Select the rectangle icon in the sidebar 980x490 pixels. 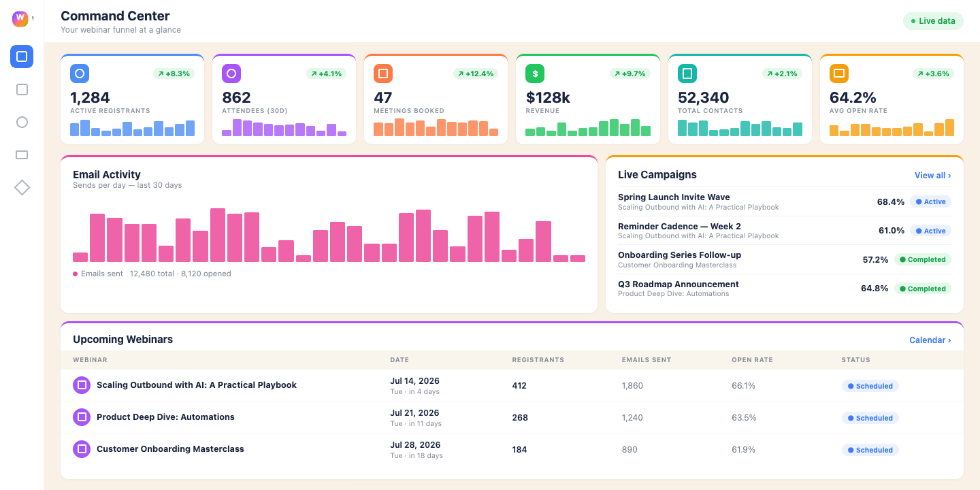point(22,154)
